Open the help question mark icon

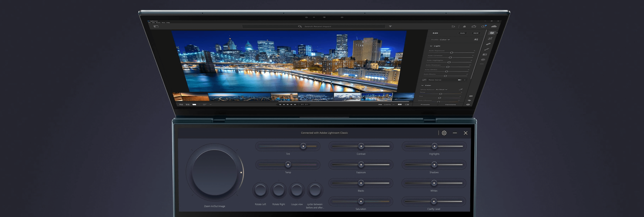484,26
